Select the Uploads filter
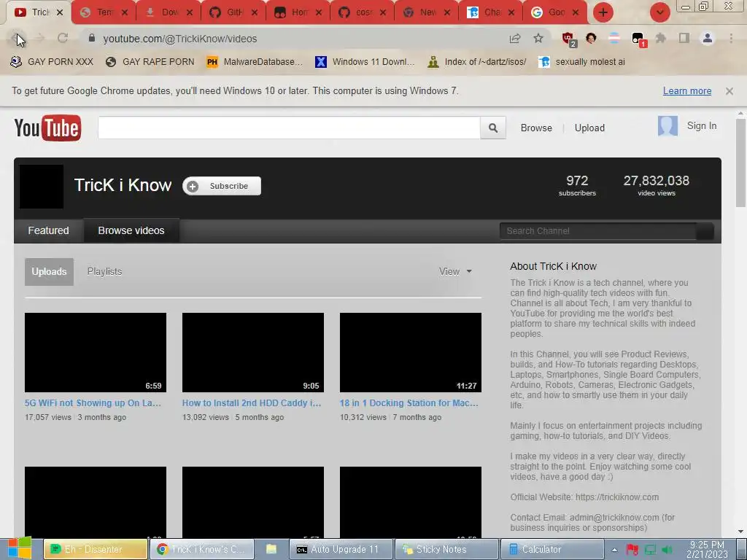 pyautogui.click(x=49, y=272)
